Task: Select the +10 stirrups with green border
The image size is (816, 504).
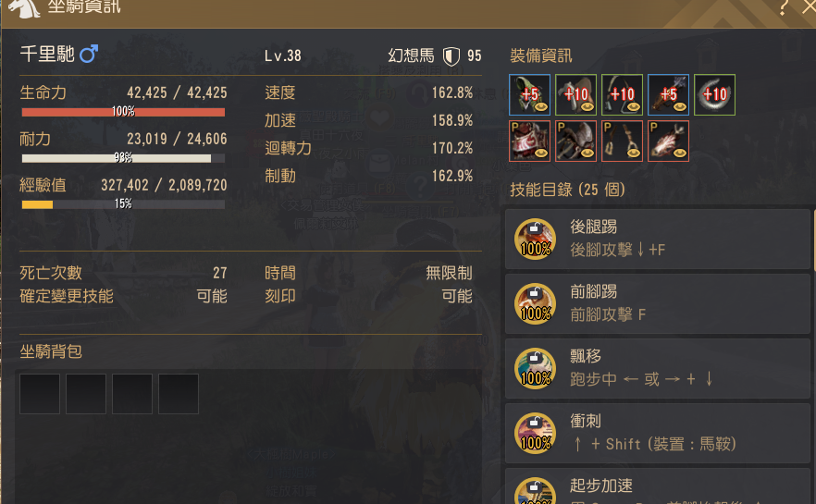Action: tap(622, 94)
